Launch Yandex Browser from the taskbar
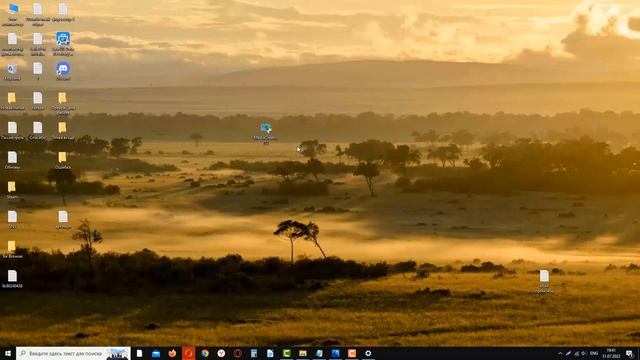640x360 pixels. tap(221, 353)
